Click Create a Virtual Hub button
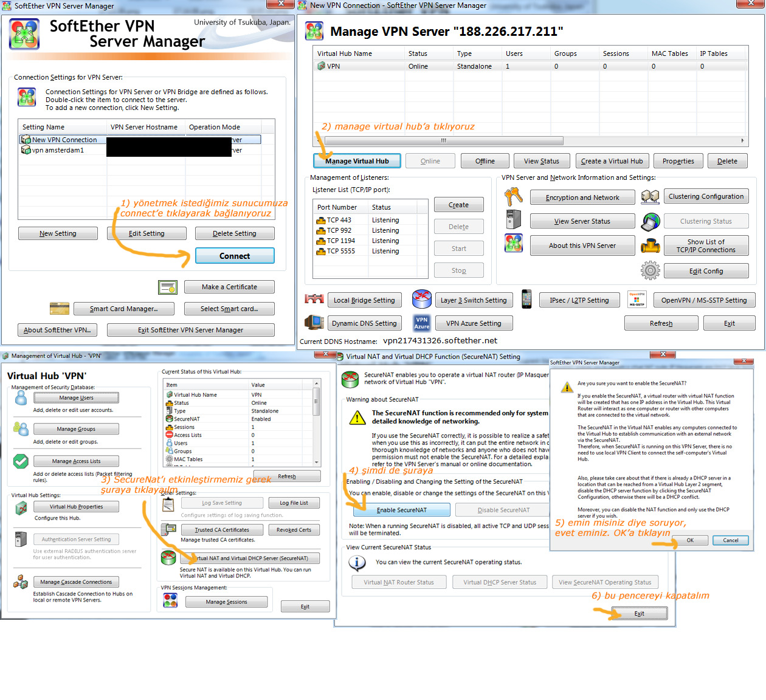This screenshot has width=766, height=700. pos(612,161)
